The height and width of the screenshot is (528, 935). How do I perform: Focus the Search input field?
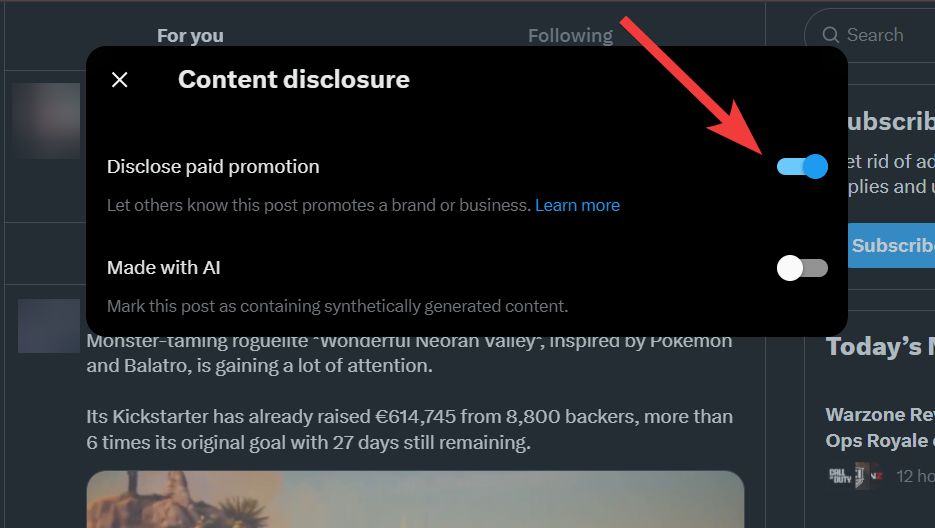[885, 35]
